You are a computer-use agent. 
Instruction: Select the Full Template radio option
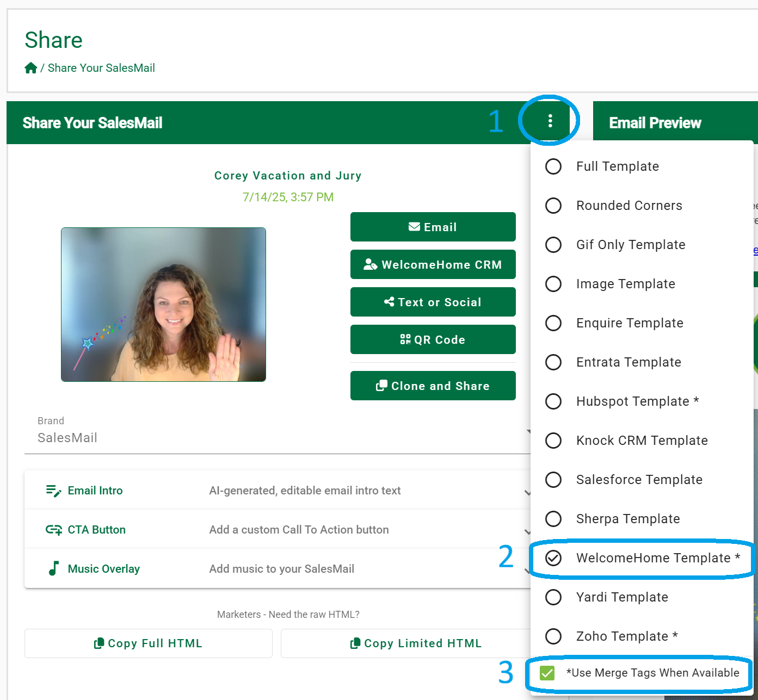553,166
